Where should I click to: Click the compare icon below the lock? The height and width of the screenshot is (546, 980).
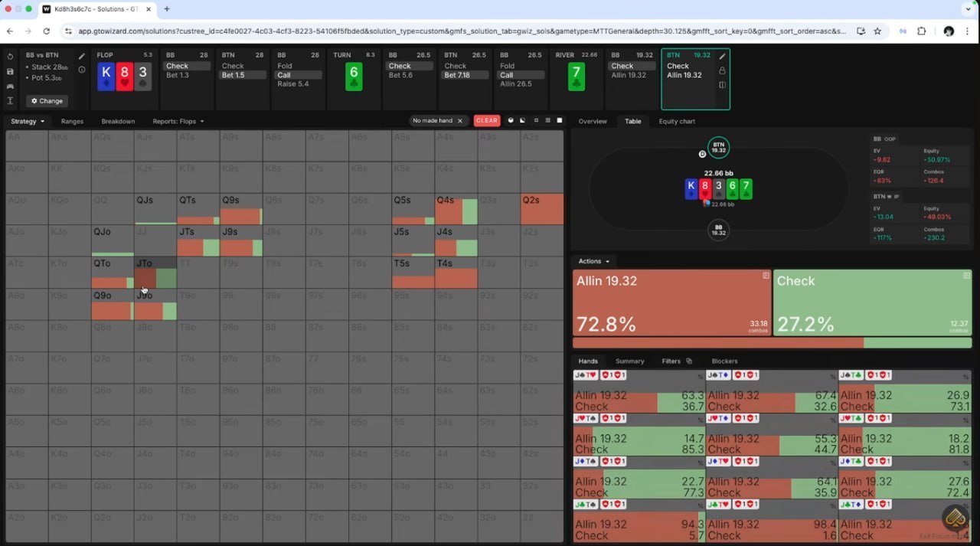click(x=722, y=85)
